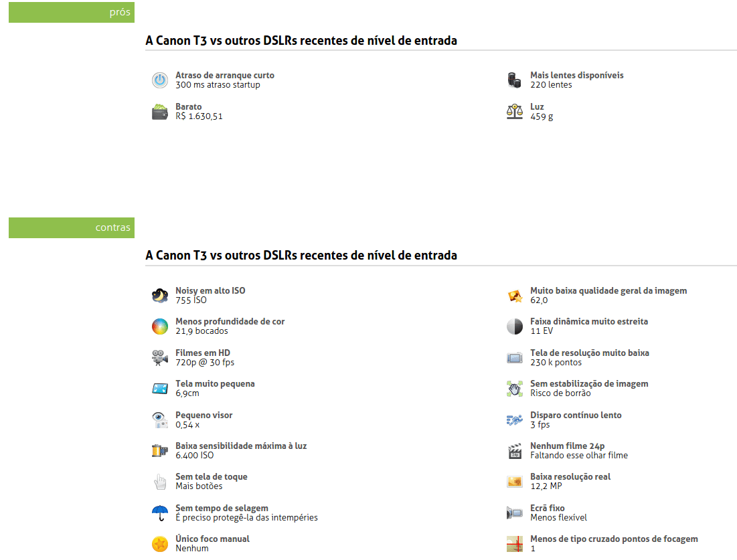
Task: Click the wallet icon next to Barato
Action: pos(160,112)
